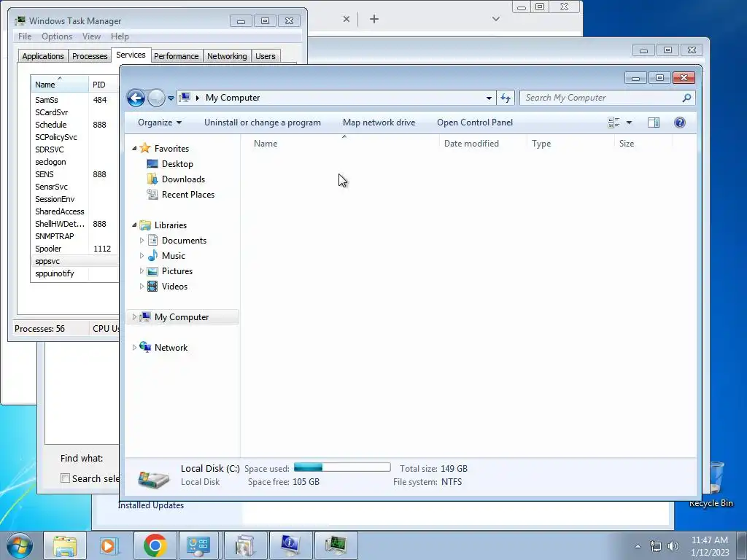Go back with the Explorer back arrow
This screenshot has height=560, width=747.
click(136, 98)
